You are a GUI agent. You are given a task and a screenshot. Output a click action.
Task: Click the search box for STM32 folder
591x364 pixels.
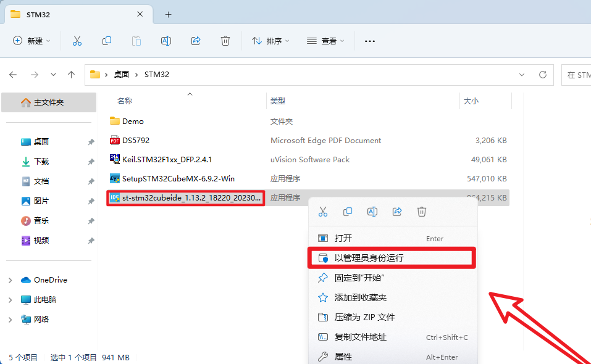tap(576, 75)
